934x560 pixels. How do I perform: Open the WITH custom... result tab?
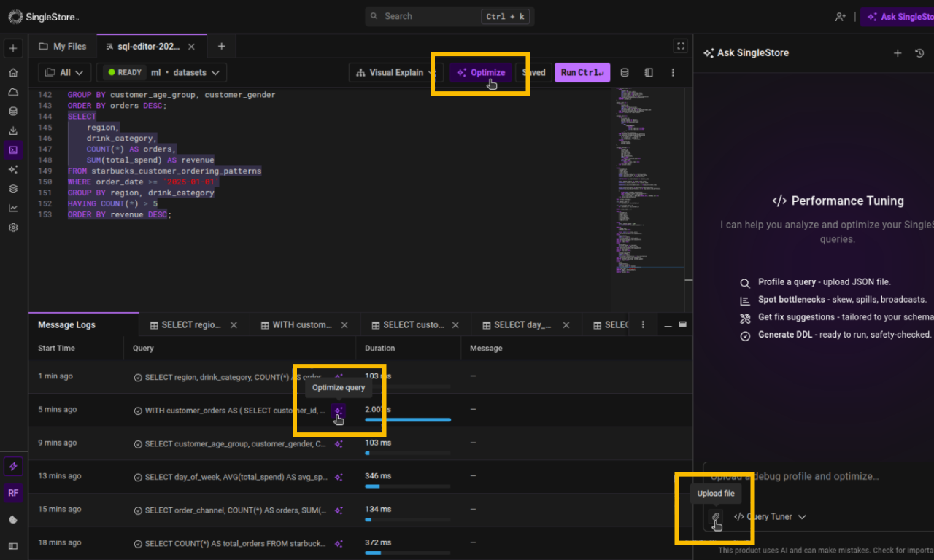[x=304, y=325]
